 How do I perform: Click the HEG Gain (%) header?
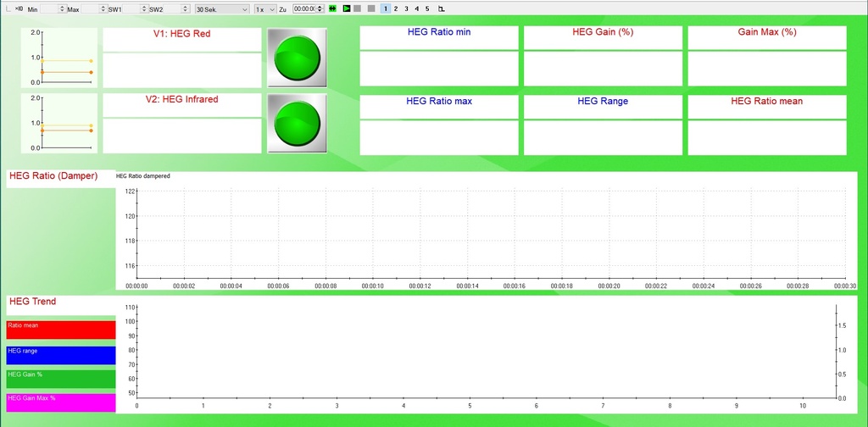pyautogui.click(x=603, y=32)
